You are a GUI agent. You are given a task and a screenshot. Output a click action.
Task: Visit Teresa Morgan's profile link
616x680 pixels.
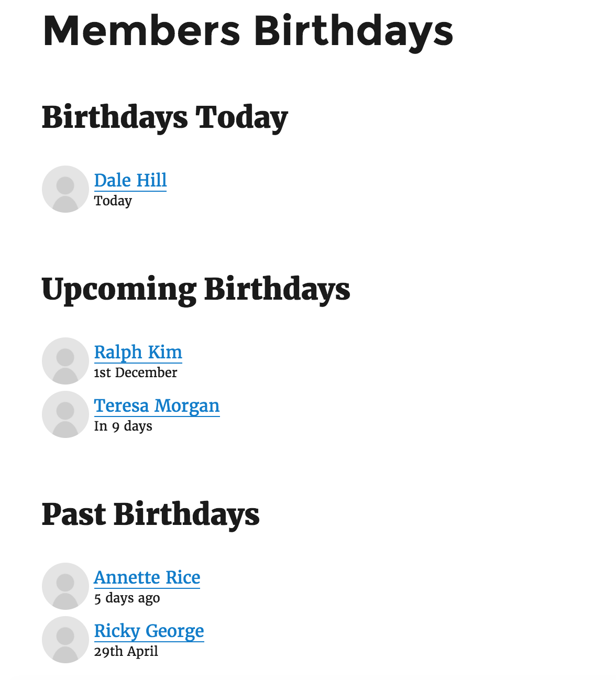(x=157, y=405)
